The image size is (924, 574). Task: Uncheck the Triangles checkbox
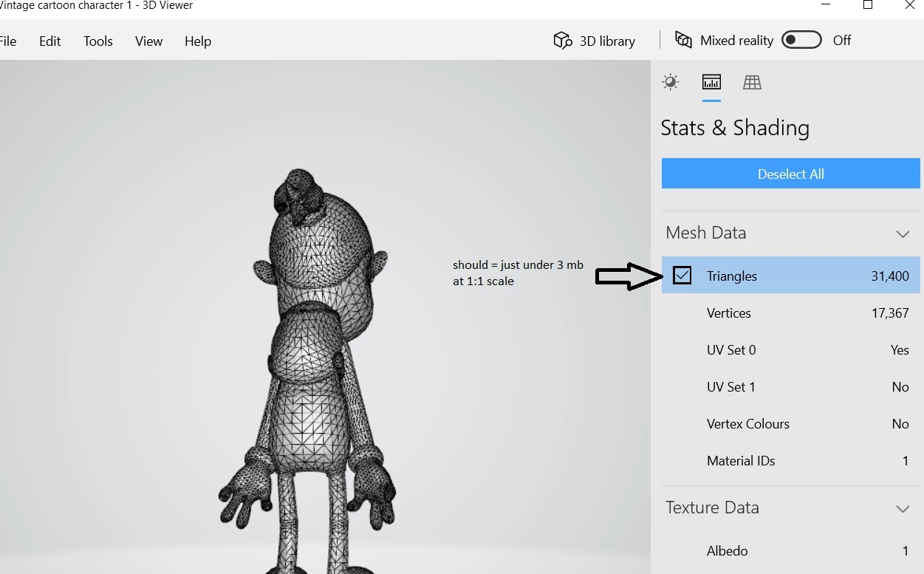point(682,276)
